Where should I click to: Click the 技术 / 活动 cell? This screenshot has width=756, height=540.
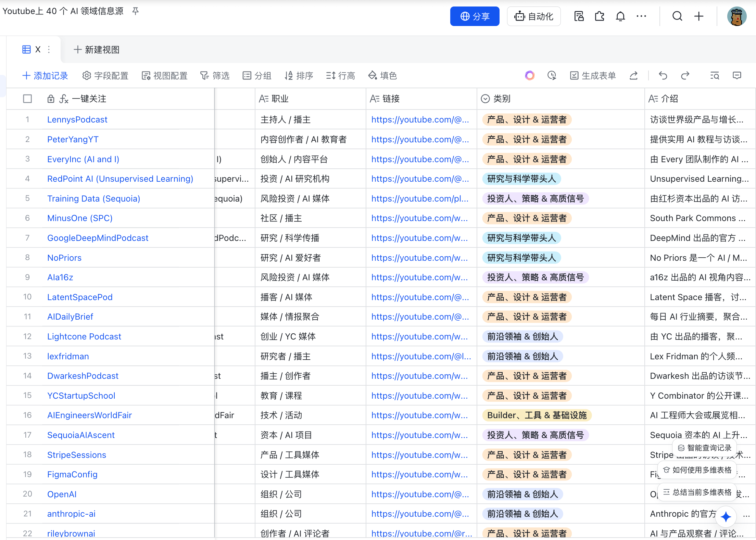pos(311,415)
